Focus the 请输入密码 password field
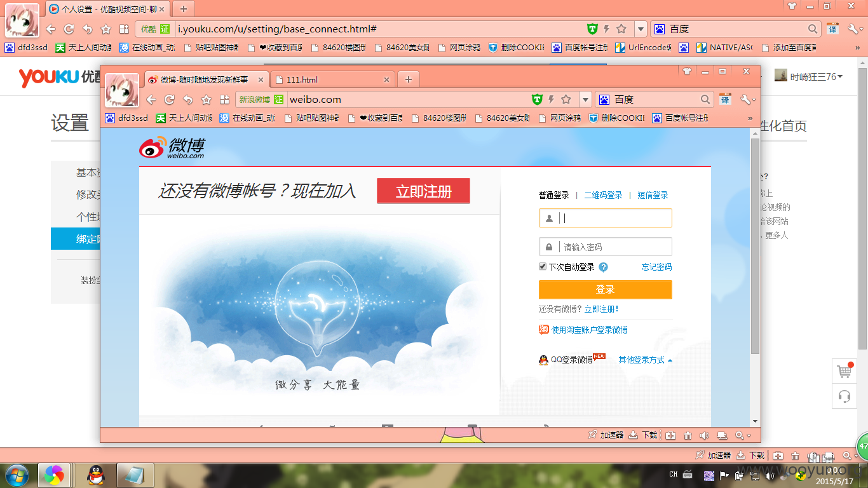This screenshot has width=868, height=488. tap(606, 247)
